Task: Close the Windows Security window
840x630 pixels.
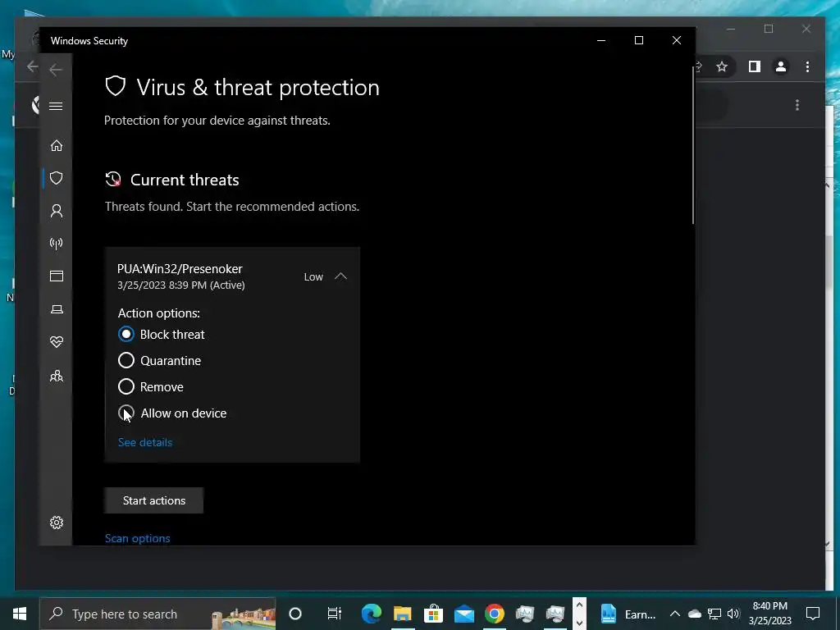Action: (x=677, y=41)
